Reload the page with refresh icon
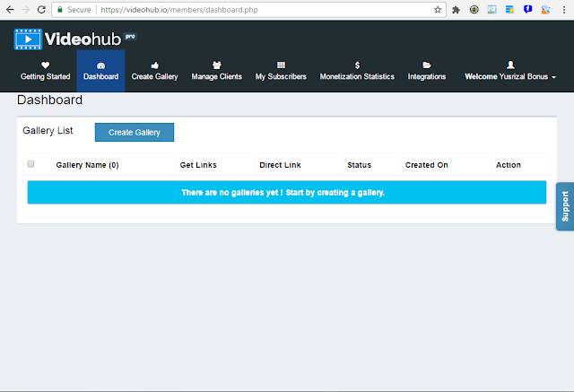574x392 pixels. pos(41,10)
